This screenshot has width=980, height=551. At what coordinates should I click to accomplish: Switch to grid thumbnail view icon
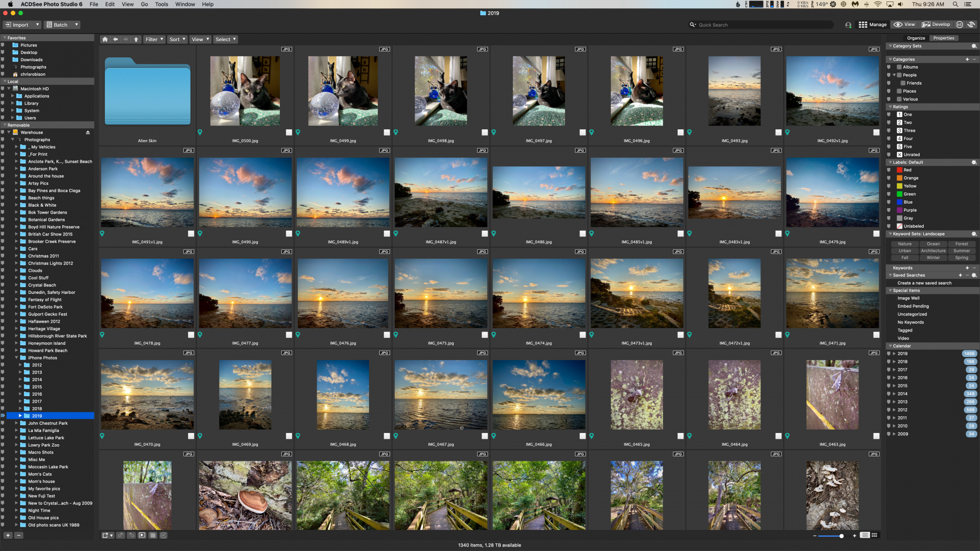click(x=875, y=535)
